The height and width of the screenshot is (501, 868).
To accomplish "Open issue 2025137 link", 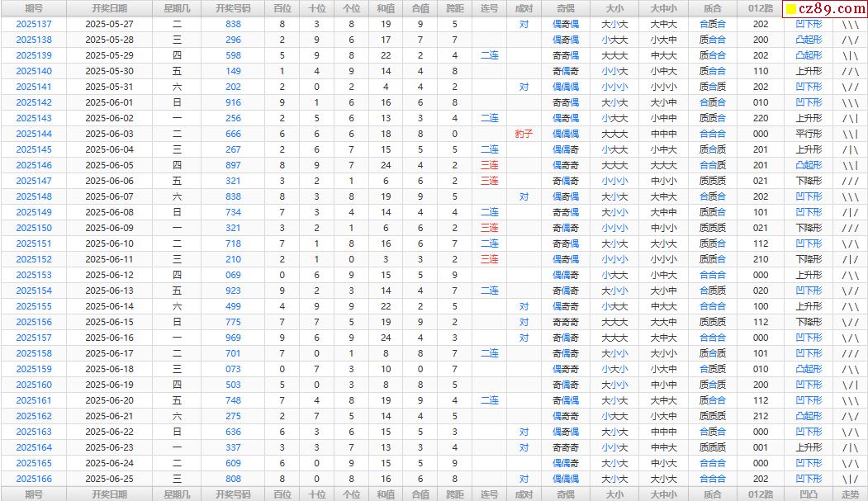I will click(x=34, y=24).
